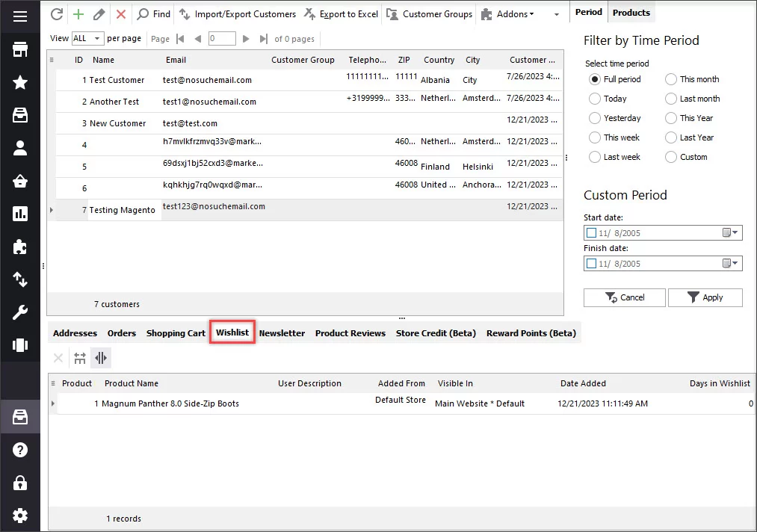The image size is (757, 532).
Task: Click Export to Excel
Action: point(341,14)
